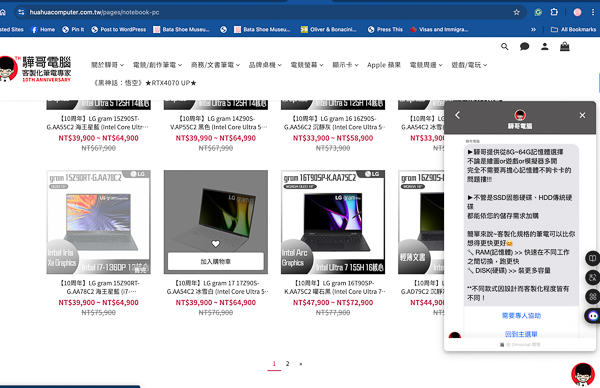The height and width of the screenshot is (388, 600).
Task: Open the site search magnifier icon
Action: 505,47
